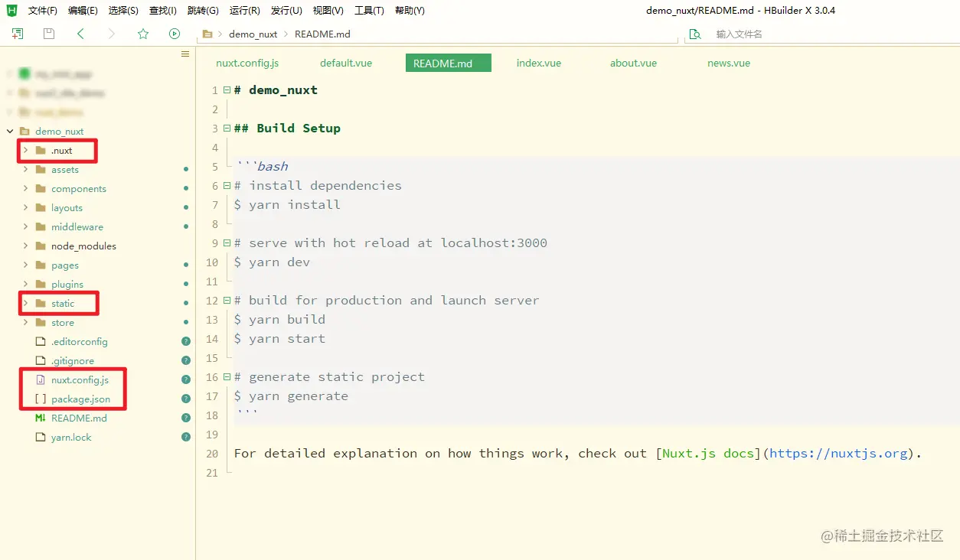The height and width of the screenshot is (560, 960).
Task: Click the new file toolbar icon
Action: click(18, 34)
